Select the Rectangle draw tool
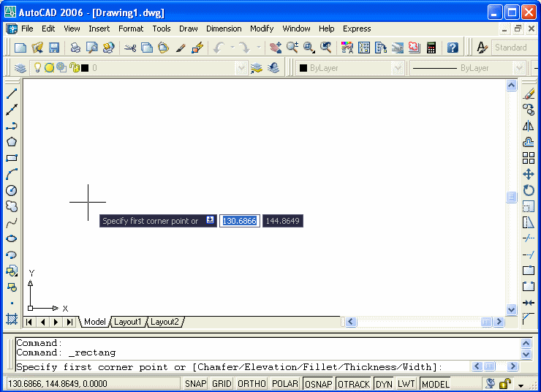 (x=12, y=158)
